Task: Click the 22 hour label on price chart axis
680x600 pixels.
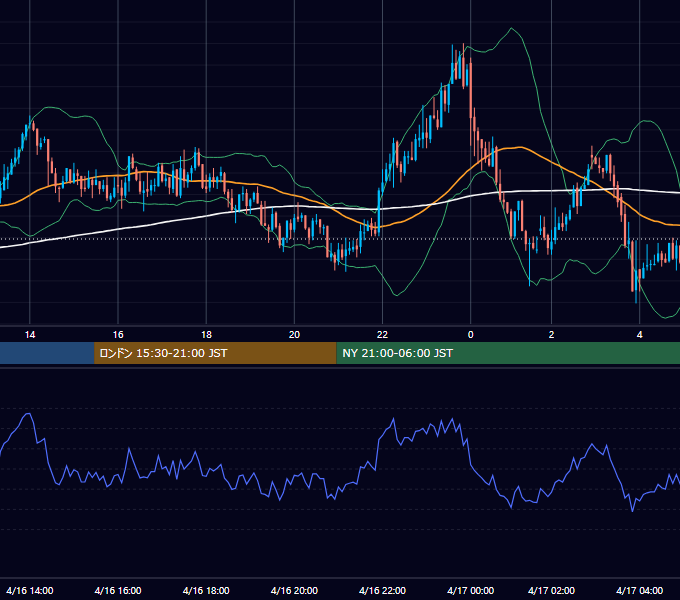Action: click(382, 335)
